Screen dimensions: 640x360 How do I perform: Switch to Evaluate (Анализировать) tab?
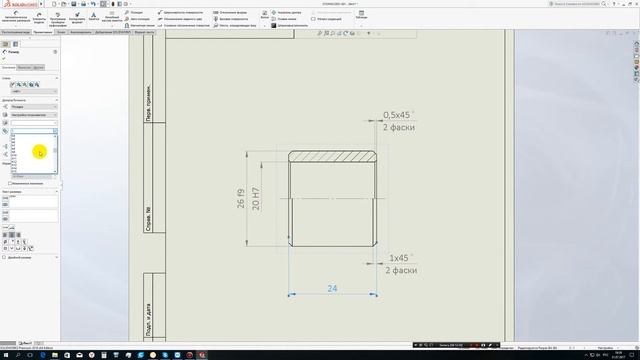pyautogui.click(x=80, y=32)
